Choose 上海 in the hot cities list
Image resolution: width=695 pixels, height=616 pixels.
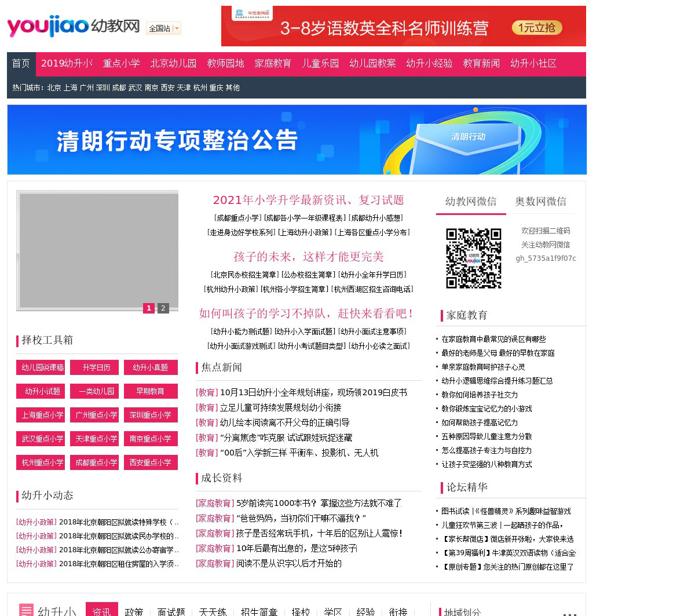(70, 88)
